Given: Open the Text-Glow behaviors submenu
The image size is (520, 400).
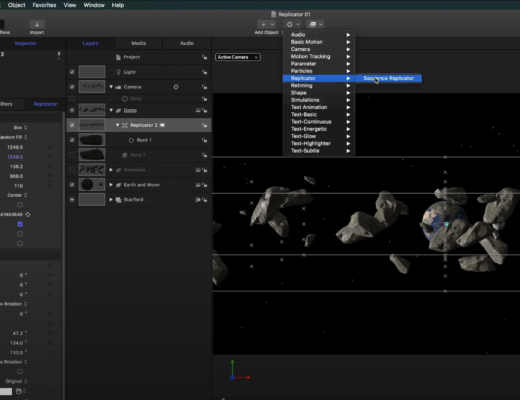Looking at the screenshot, I should click(319, 136).
